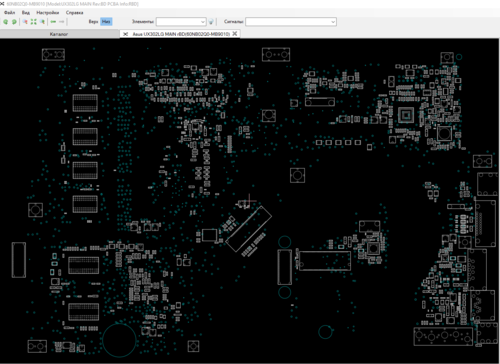Open the Вид menu

(26, 13)
